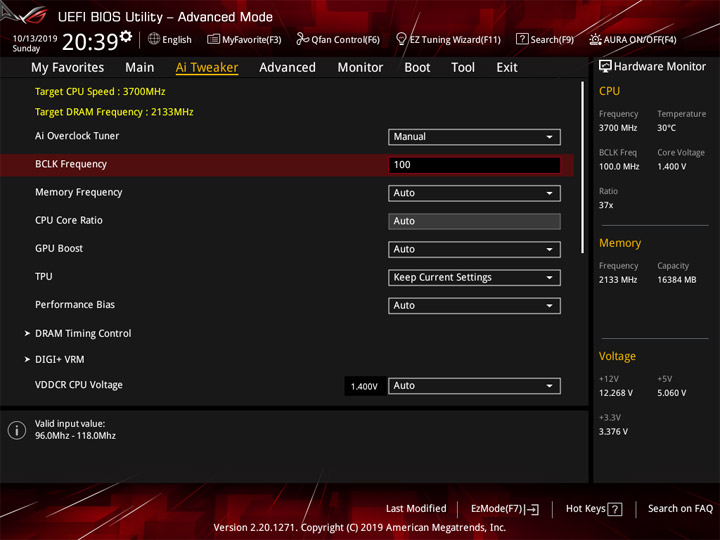Click the CPU Core Ratio Auto field
This screenshot has height=540, width=720.
[474, 221]
